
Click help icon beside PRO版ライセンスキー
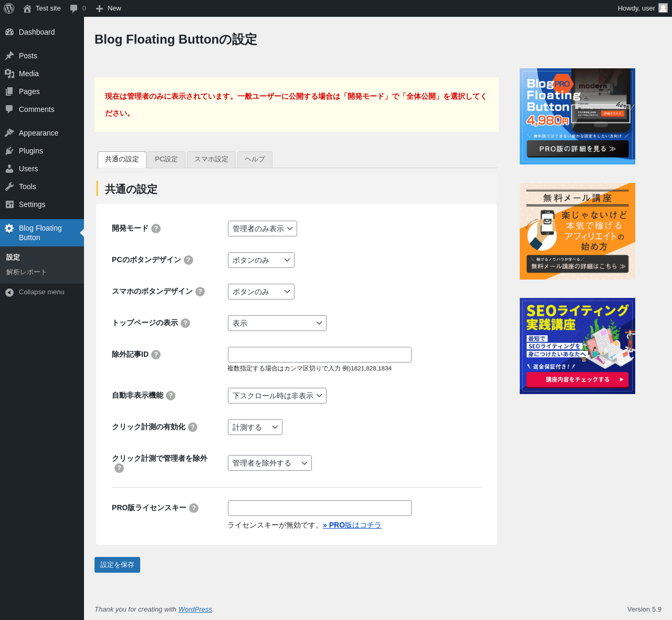click(194, 508)
